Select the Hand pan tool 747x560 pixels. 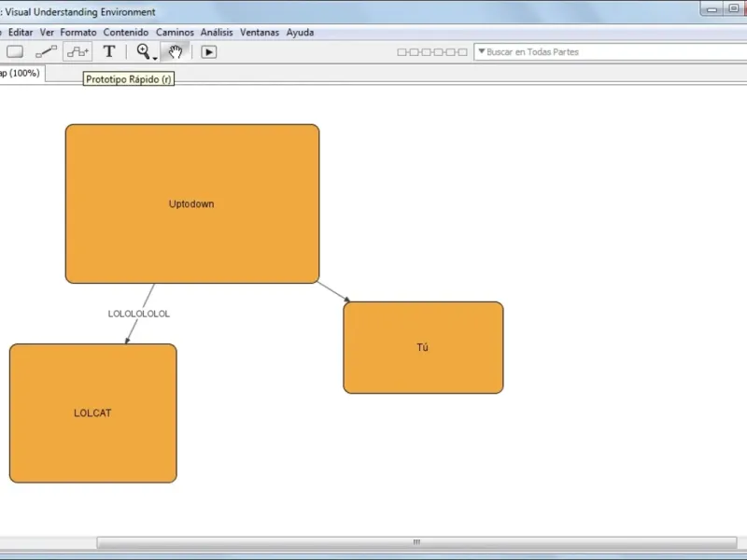point(175,51)
